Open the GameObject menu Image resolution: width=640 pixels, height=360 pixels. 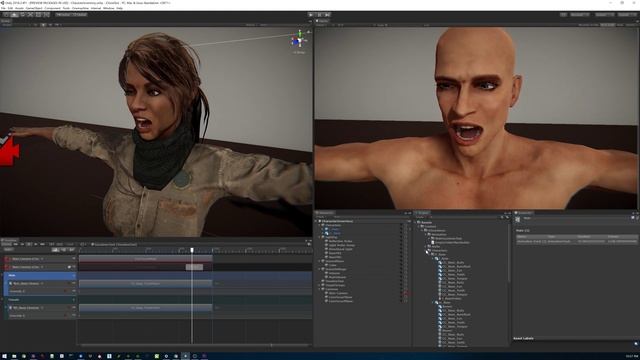tap(34, 8)
